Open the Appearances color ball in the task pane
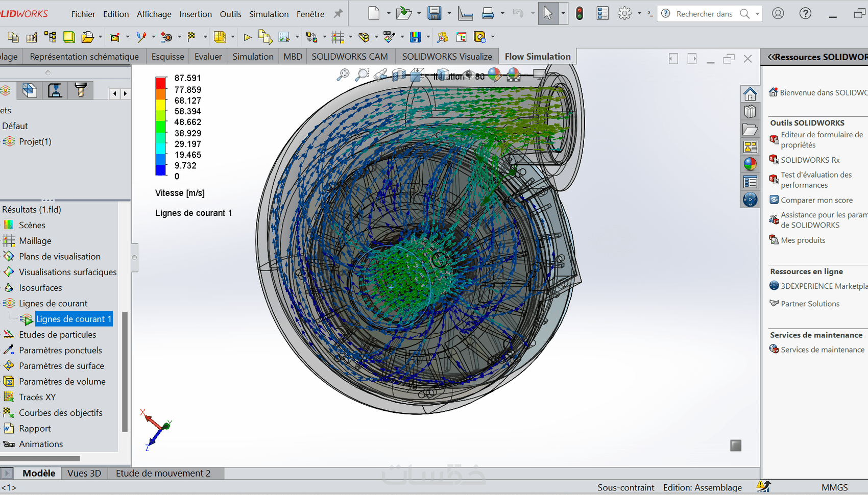 tap(750, 164)
